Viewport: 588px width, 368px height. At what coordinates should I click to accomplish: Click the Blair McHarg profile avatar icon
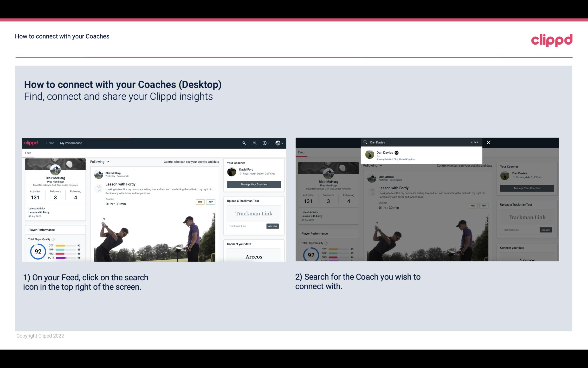point(55,169)
